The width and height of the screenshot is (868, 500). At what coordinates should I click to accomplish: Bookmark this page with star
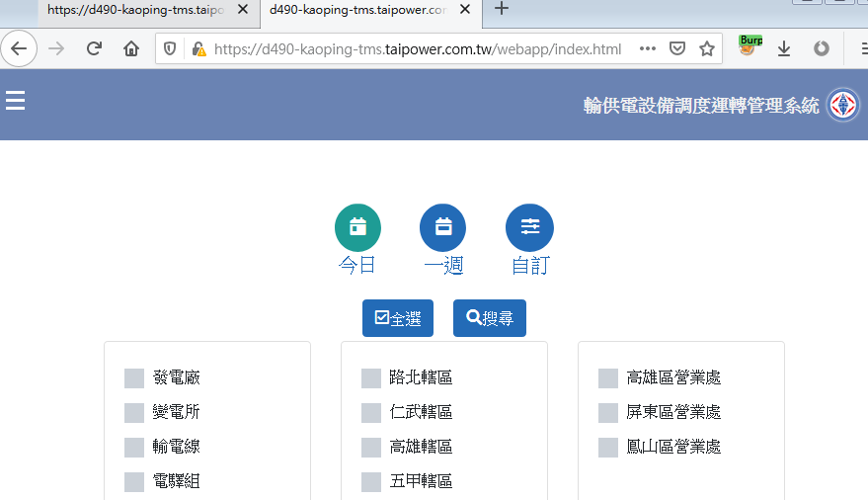(707, 48)
